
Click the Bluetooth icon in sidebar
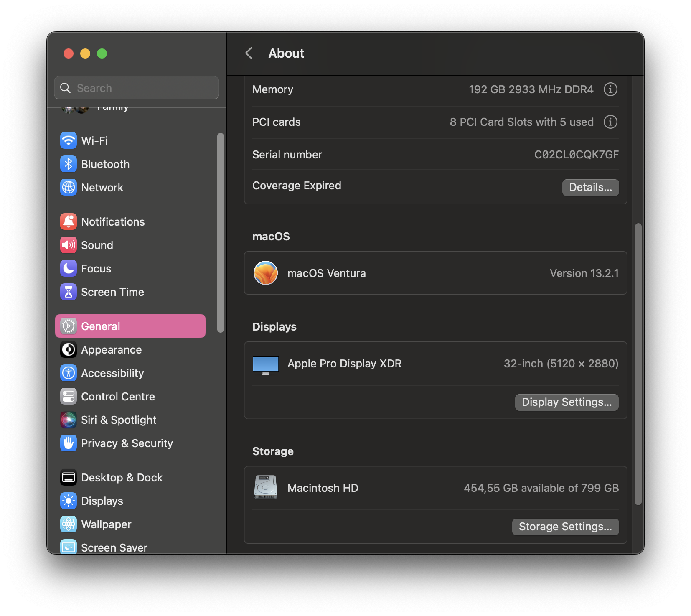[69, 164]
